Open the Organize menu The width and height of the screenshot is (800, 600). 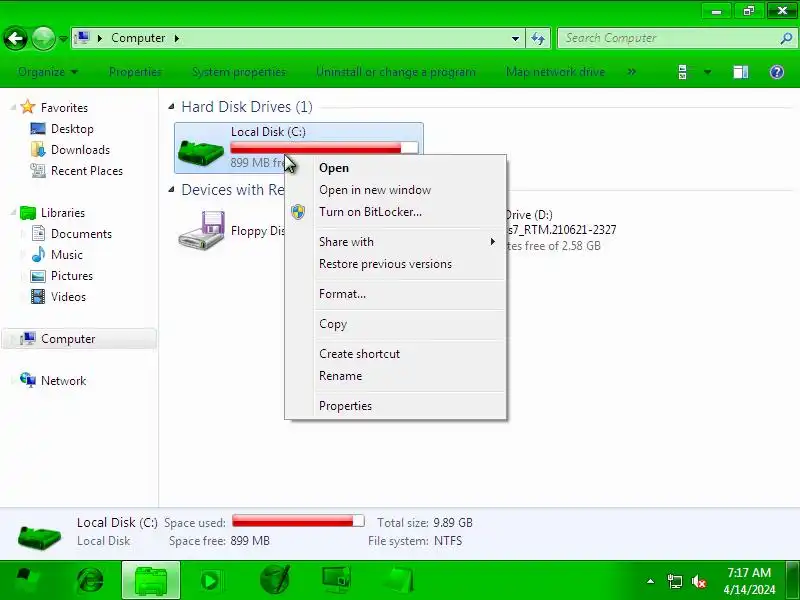[x=48, y=72]
